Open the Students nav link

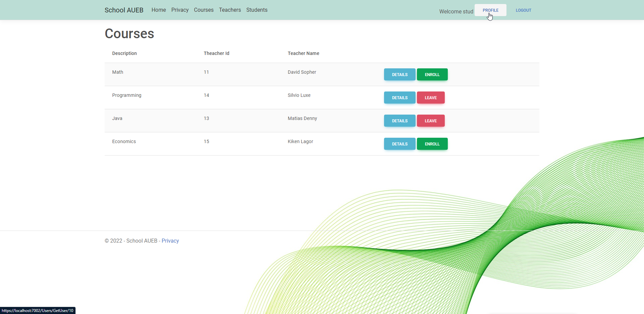(x=257, y=10)
